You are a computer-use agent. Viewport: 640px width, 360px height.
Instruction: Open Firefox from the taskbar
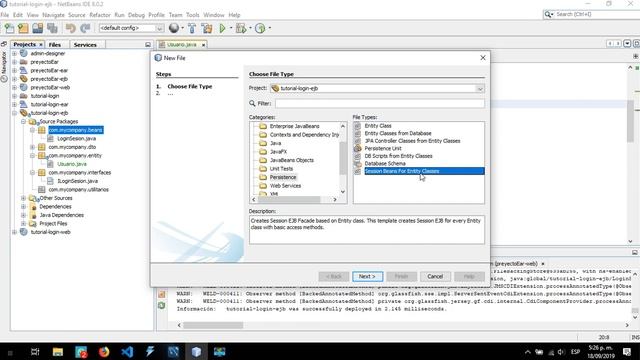pyautogui.click(x=104, y=351)
